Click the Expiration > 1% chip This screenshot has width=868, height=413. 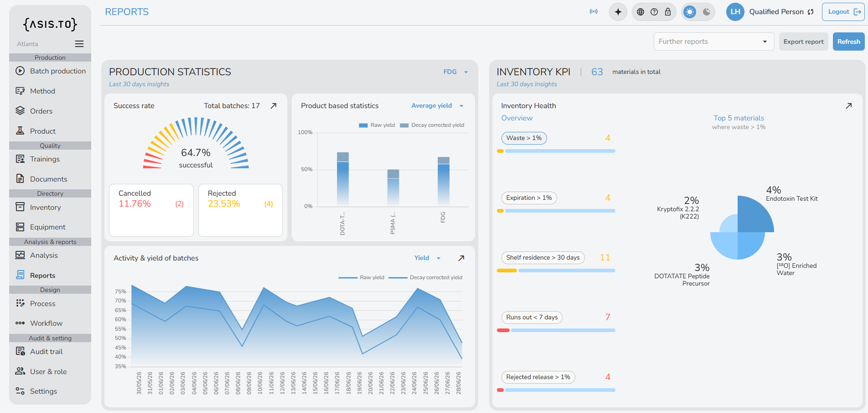click(x=529, y=198)
